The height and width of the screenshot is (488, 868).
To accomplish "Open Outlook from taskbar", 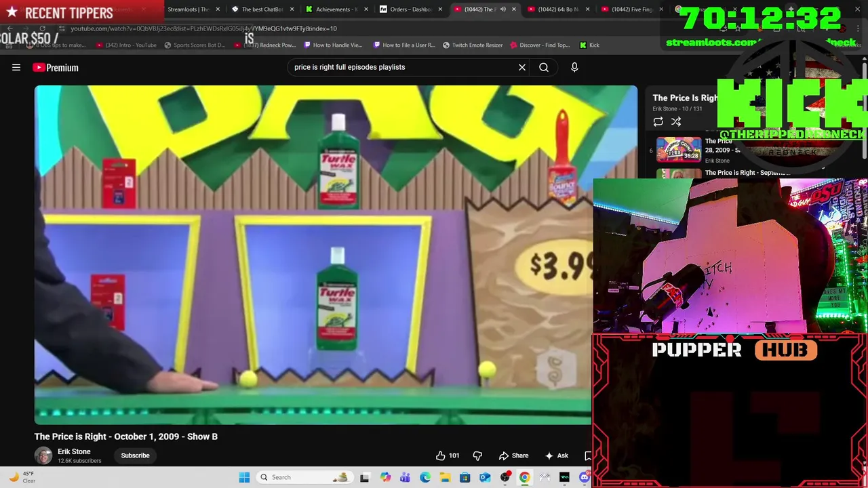I will [485, 477].
